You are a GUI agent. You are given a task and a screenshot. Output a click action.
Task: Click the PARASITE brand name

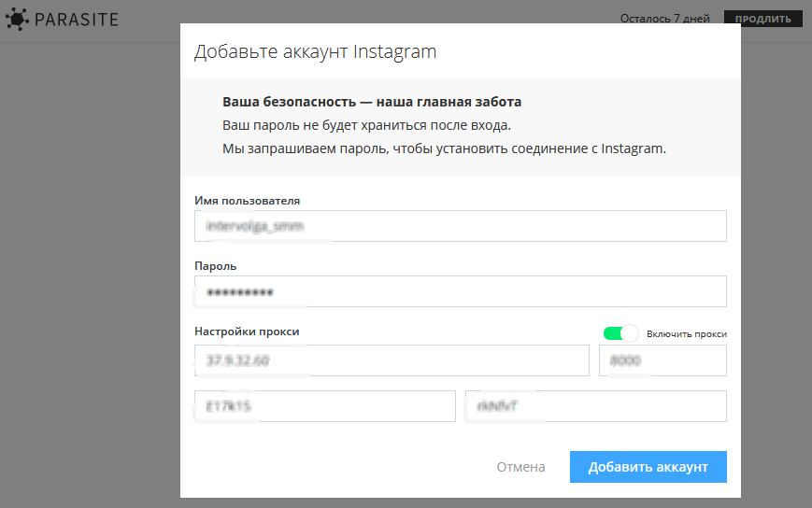(77, 20)
